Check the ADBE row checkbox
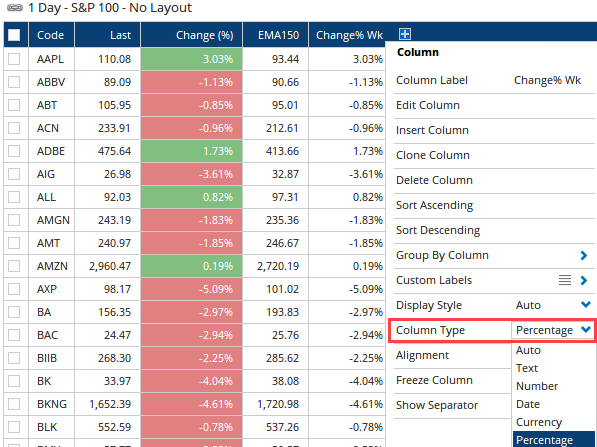Viewport: 597px width, 447px height. click(14, 151)
